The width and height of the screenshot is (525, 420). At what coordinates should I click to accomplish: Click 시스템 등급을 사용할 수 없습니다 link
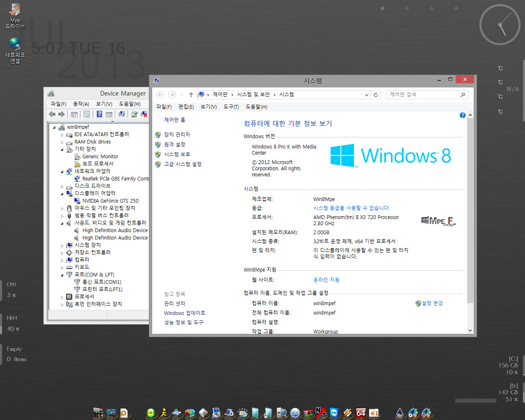pyautogui.click(x=352, y=208)
